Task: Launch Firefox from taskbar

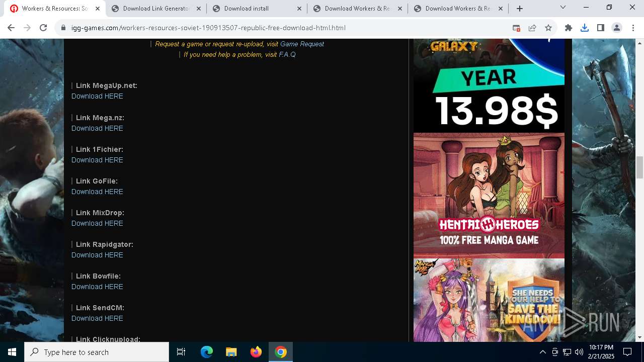Action: (256, 352)
